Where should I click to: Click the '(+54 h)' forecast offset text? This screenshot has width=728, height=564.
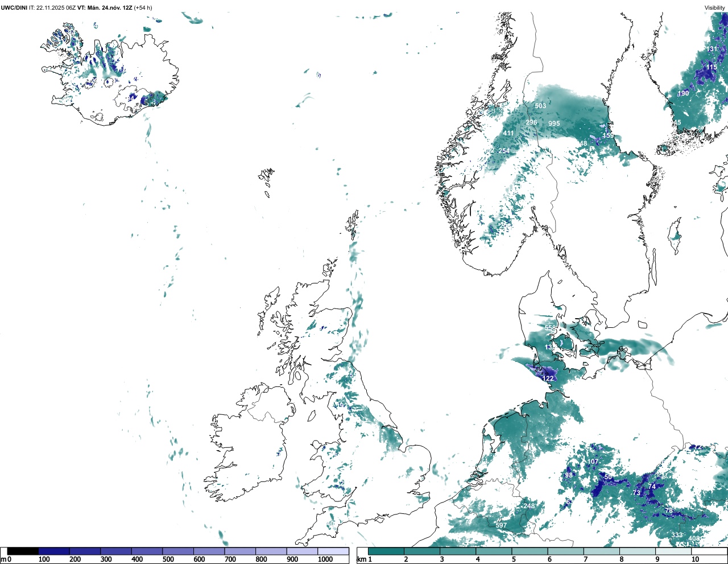[x=143, y=8]
